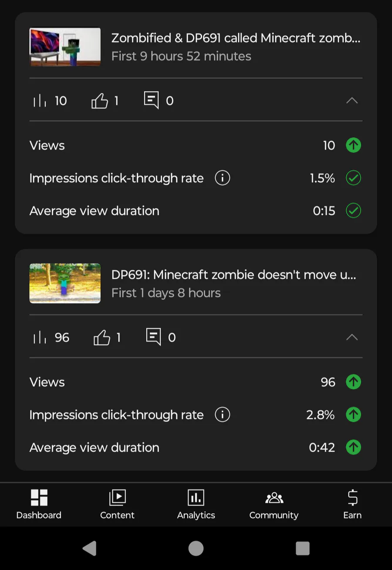The width and height of the screenshot is (392, 570).
Task: Click info icon beside 1.5% click-through rate
Action: point(223,178)
